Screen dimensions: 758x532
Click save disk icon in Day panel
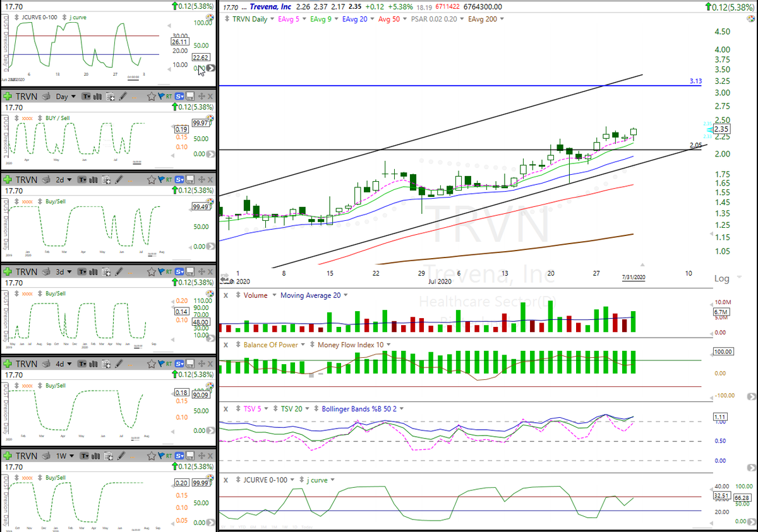coord(190,97)
